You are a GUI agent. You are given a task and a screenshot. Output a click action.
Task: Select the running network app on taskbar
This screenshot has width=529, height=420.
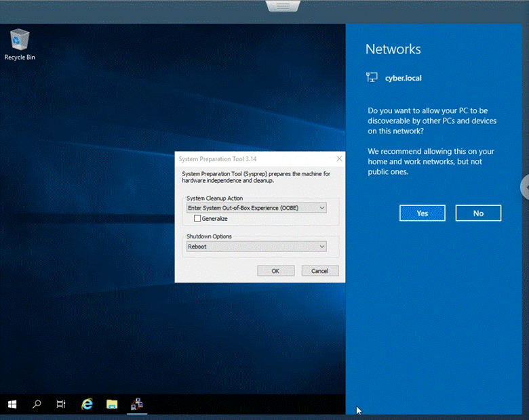(137, 404)
